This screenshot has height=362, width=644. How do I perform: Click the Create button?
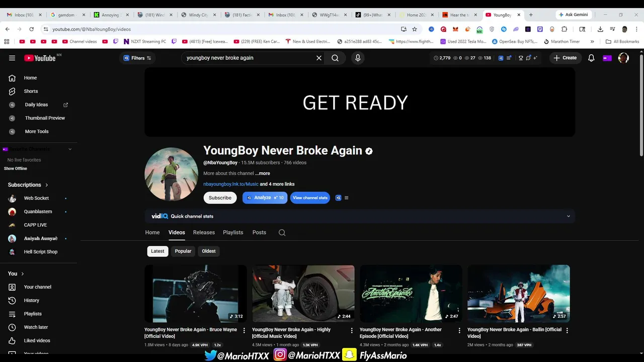[565, 58]
